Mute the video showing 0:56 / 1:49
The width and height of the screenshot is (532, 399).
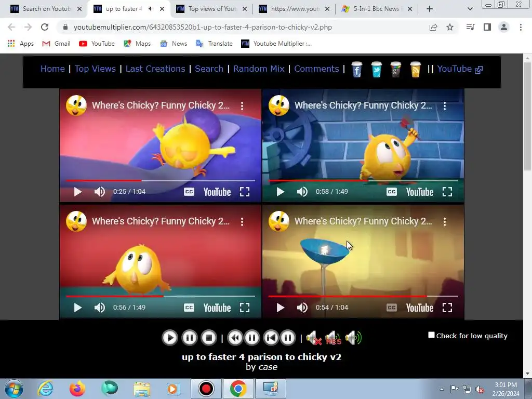(99, 308)
